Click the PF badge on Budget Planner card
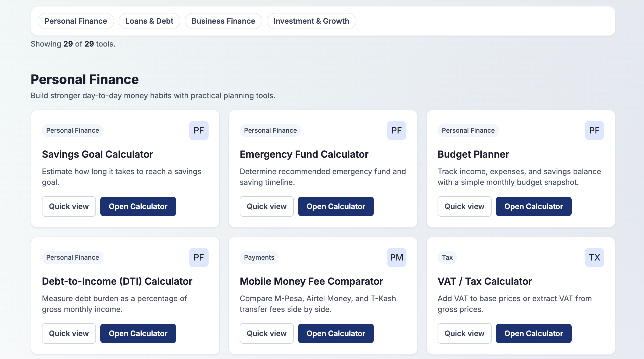The width and height of the screenshot is (644, 359). (x=594, y=131)
